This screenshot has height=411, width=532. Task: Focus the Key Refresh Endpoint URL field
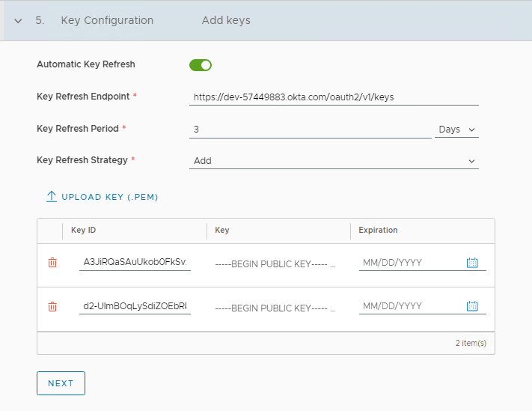[334, 97]
